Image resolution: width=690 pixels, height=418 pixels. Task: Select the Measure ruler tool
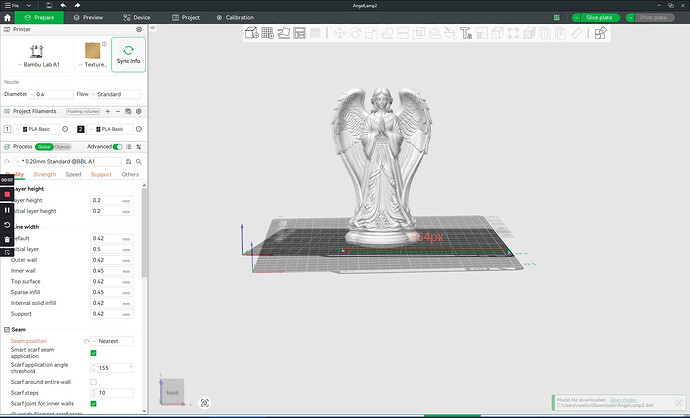576,33
